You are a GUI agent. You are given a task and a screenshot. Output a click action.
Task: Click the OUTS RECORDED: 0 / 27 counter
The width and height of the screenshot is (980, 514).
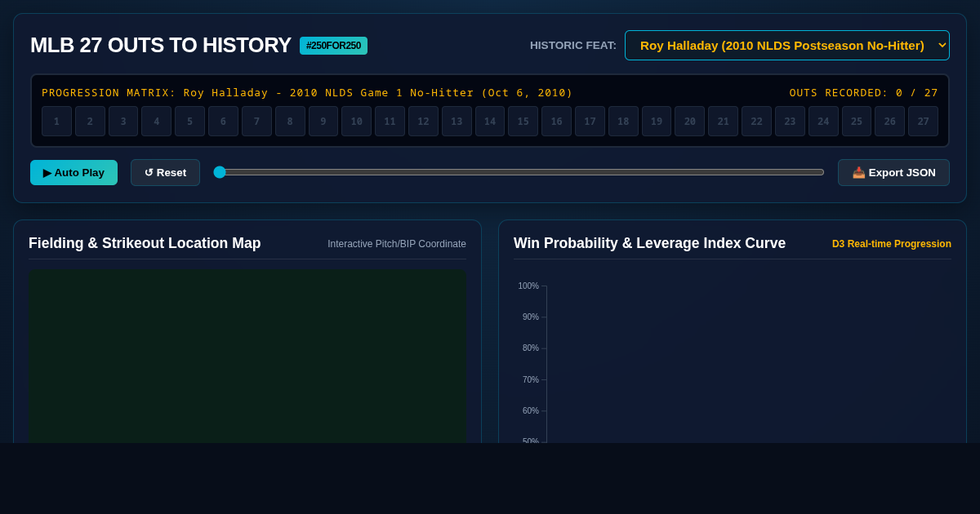864,93
